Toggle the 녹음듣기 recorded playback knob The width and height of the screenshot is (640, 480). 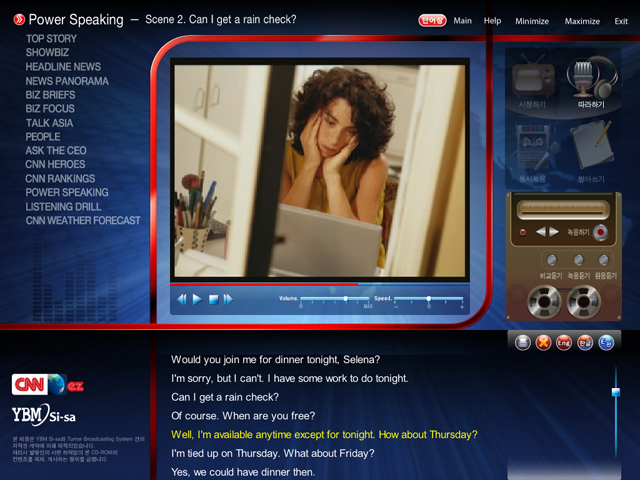click(579, 260)
